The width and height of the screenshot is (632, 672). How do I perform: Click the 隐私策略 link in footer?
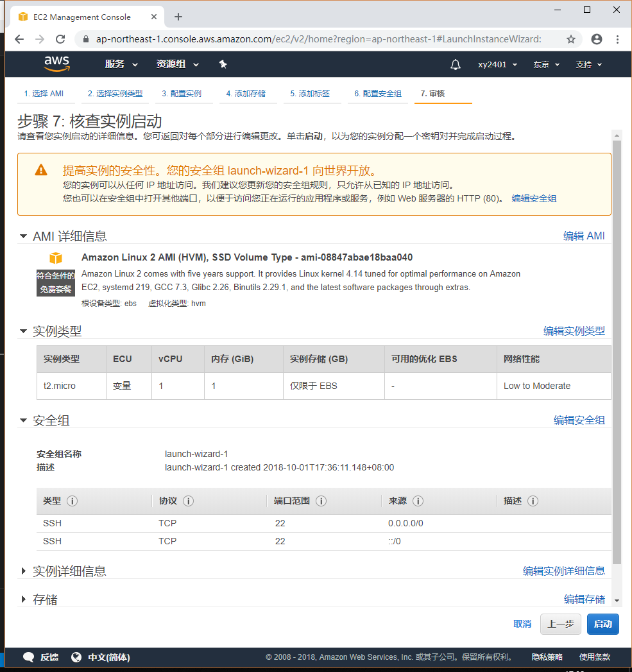point(547,657)
